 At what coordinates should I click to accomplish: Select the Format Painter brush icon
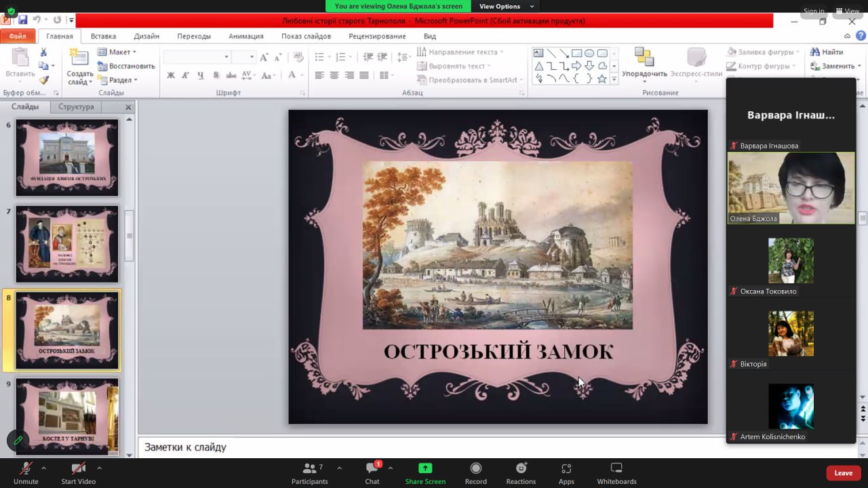coord(43,80)
